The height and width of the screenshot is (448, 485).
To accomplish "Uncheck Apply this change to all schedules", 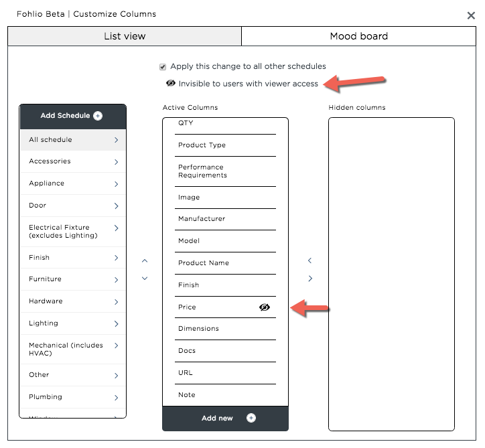I will click(163, 67).
